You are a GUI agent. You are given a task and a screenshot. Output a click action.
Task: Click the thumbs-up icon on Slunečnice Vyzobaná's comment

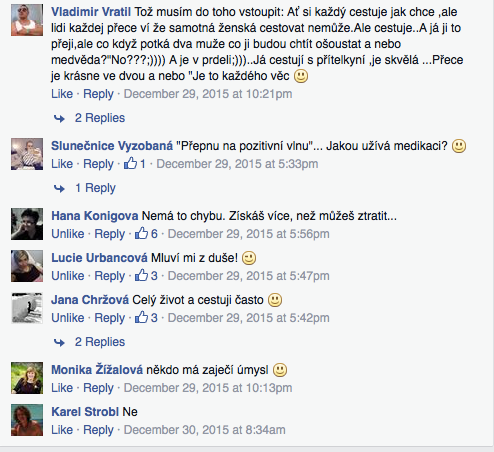tap(130, 163)
